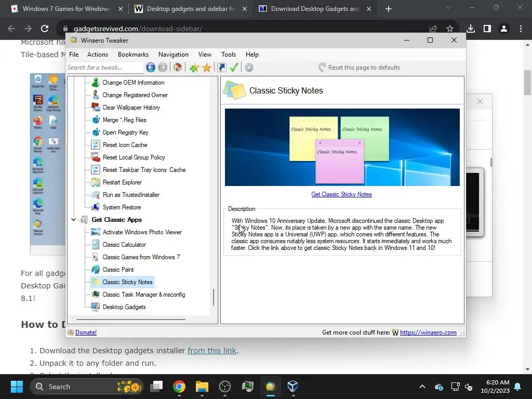The height and width of the screenshot is (399, 532).
Task: Click Get Classic Sticky Notes link
Action: pyautogui.click(x=342, y=194)
